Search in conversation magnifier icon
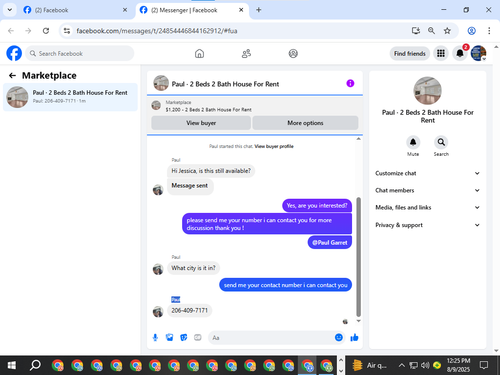This screenshot has width=500, height=375. pos(441,142)
